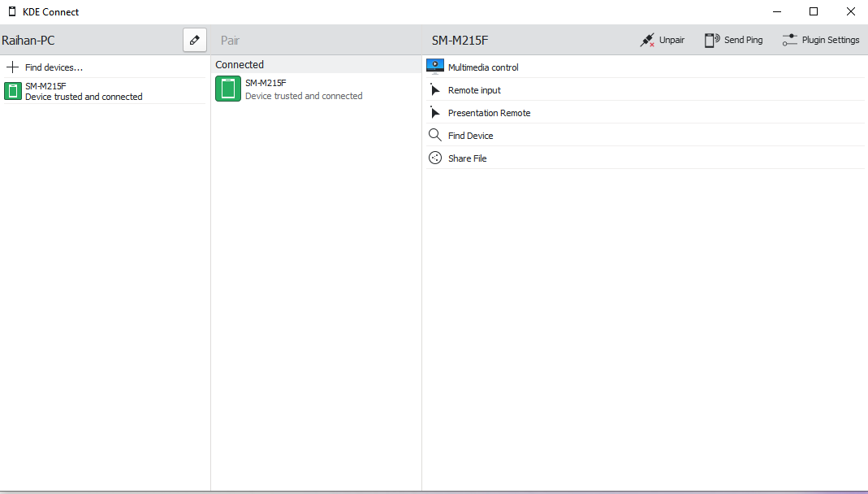
Task: Click the Share File circular icon
Action: 435,158
